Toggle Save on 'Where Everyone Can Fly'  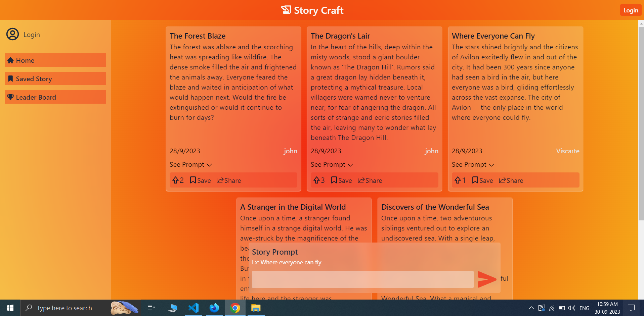click(482, 180)
